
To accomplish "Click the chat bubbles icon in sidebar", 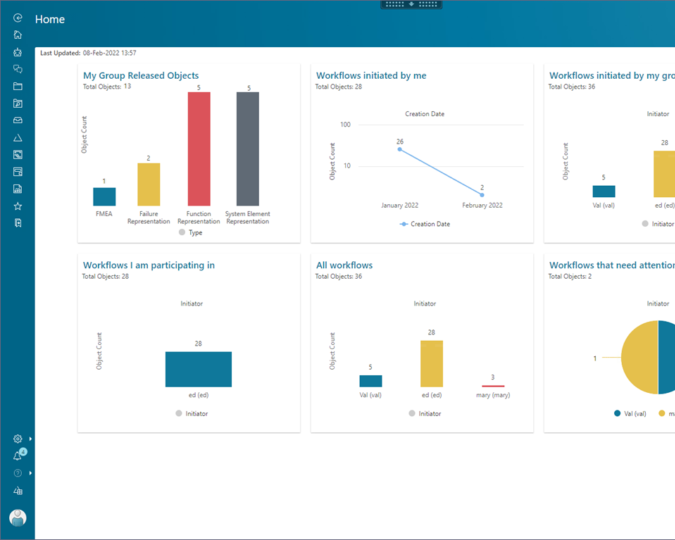I will pyautogui.click(x=17, y=69).
